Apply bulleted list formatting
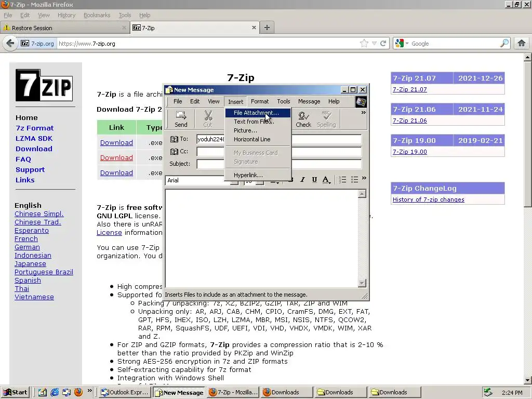 coord(354,180)
